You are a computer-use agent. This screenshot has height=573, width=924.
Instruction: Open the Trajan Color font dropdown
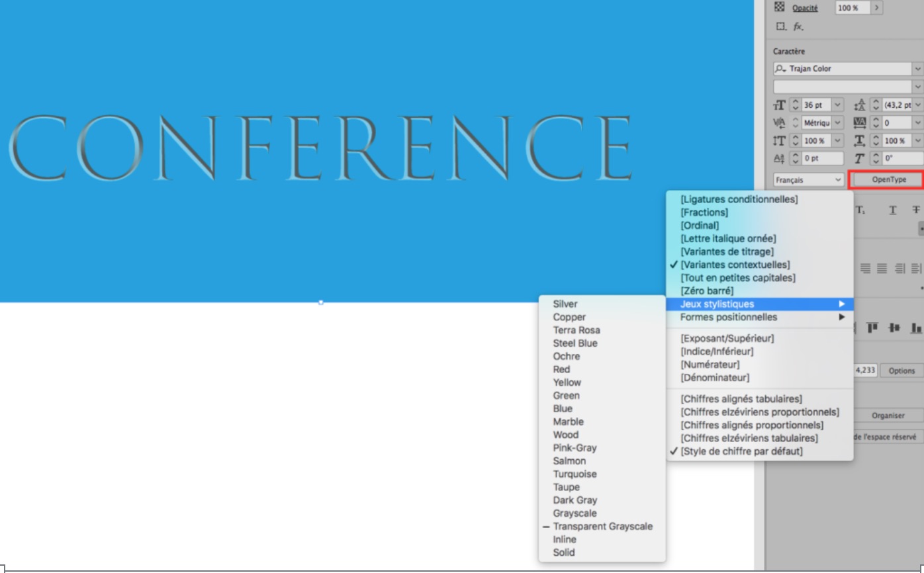click(917, 69)
